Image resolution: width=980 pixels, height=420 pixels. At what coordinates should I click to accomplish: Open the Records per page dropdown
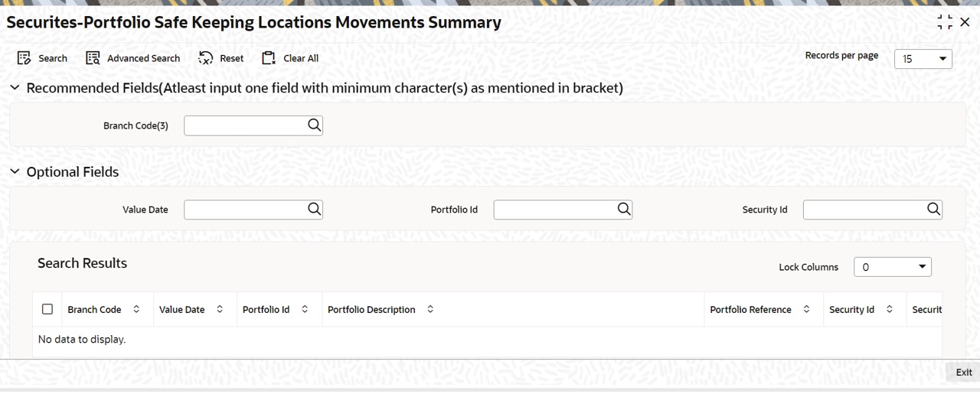point(923,59)
